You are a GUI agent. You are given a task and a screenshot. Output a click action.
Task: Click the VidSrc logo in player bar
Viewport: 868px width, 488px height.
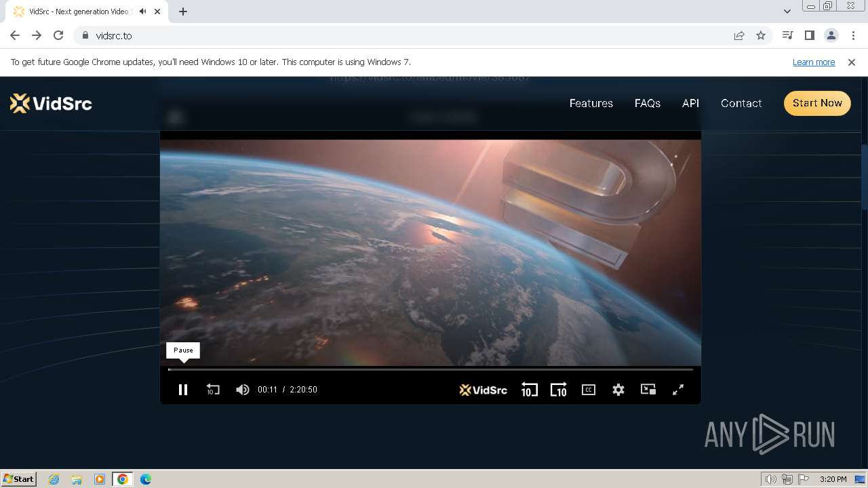(483, 390)
